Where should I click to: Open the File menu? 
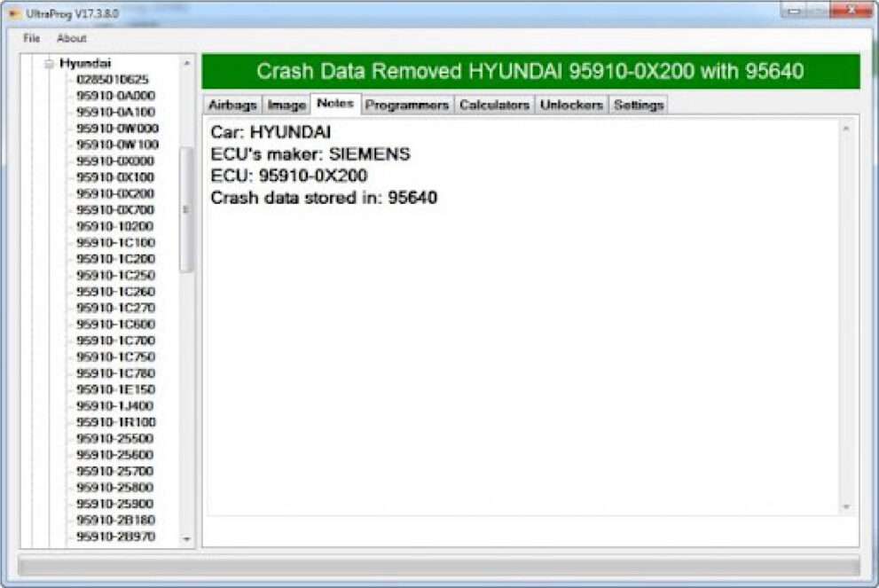click(31, 38)
